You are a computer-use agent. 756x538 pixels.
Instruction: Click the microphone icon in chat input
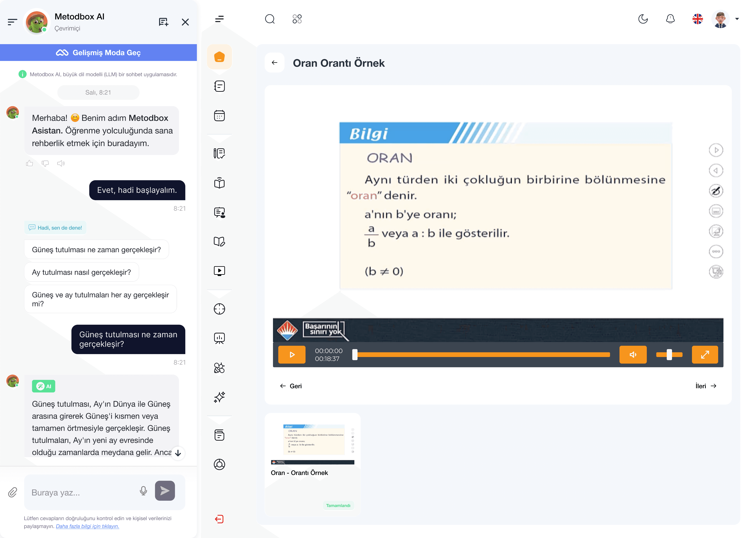(143, 491)
